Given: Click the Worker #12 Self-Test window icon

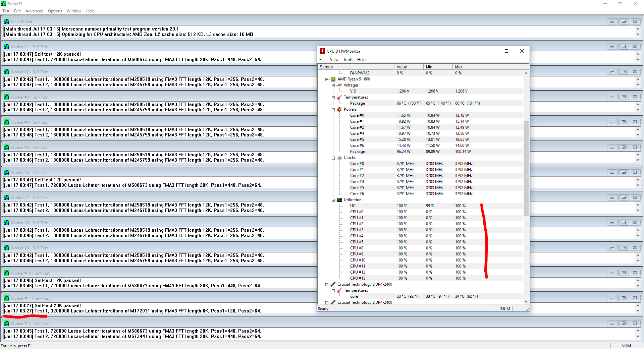Looking at the screenshot, I should pos(7,323).
